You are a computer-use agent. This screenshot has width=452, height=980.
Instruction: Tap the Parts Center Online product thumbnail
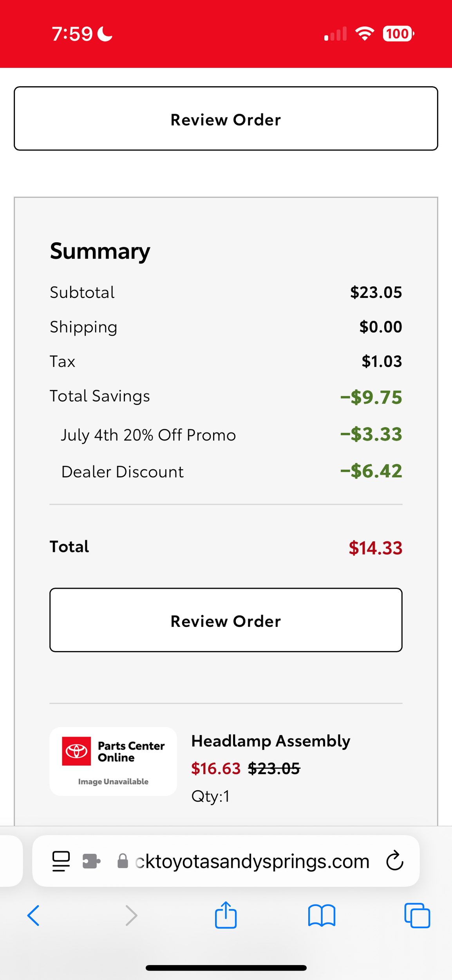pyautogui.click(x=113, y=761)
